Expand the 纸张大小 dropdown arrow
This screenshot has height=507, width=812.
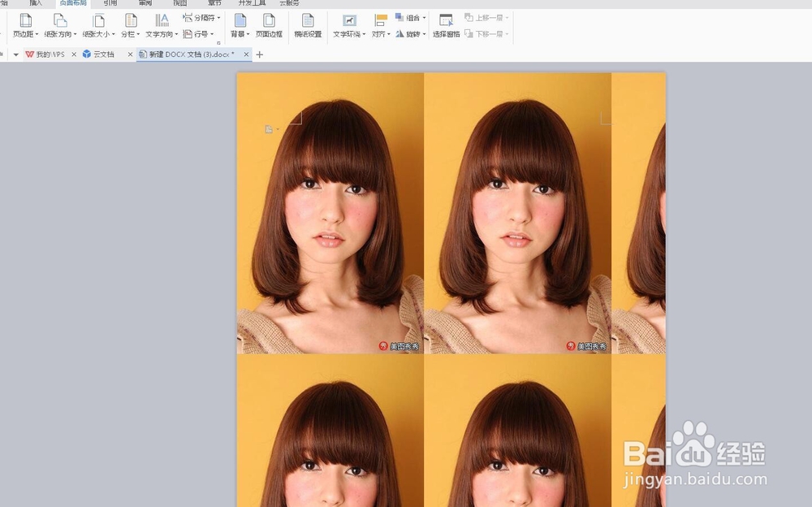[113, 34]
